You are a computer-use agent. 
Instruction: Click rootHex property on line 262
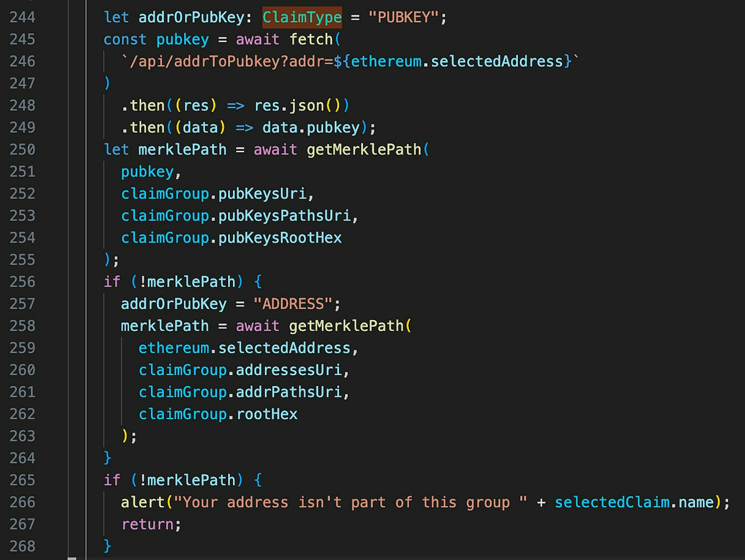[267, 414]
